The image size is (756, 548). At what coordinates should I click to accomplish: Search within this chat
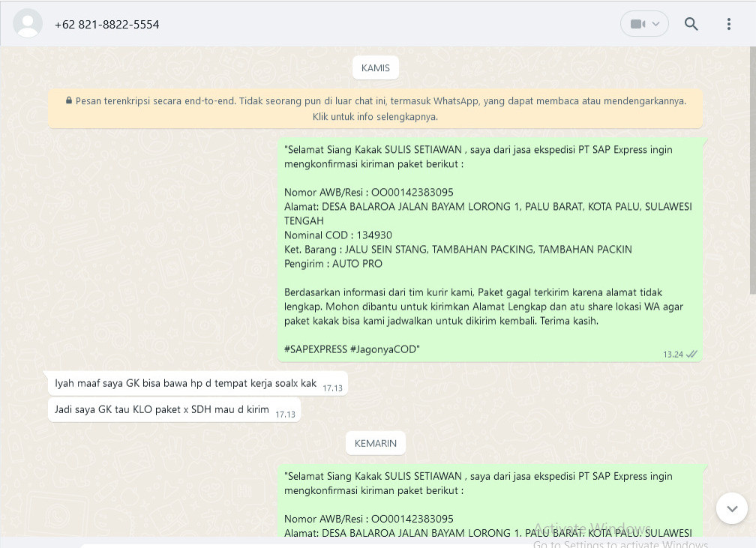click(691, 24)
